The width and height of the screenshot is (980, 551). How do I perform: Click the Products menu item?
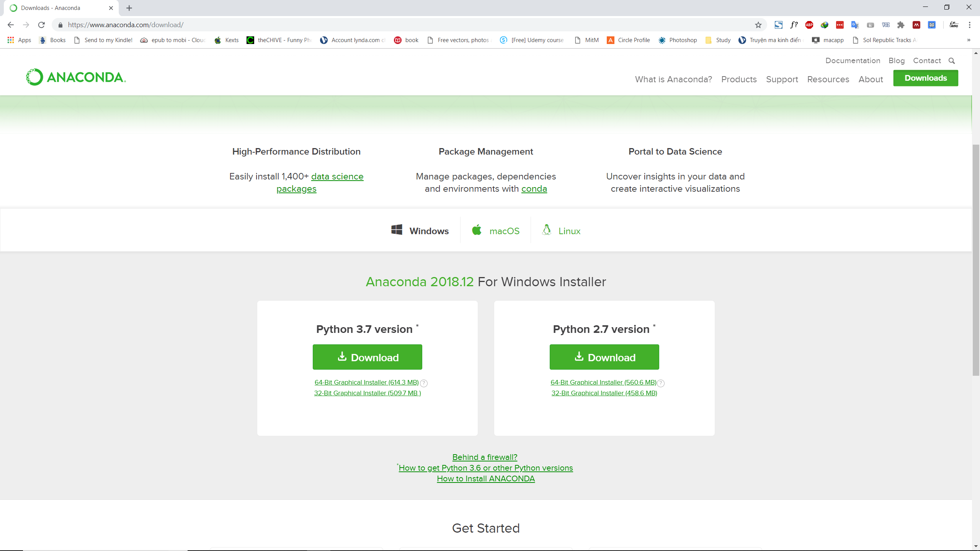739,79
